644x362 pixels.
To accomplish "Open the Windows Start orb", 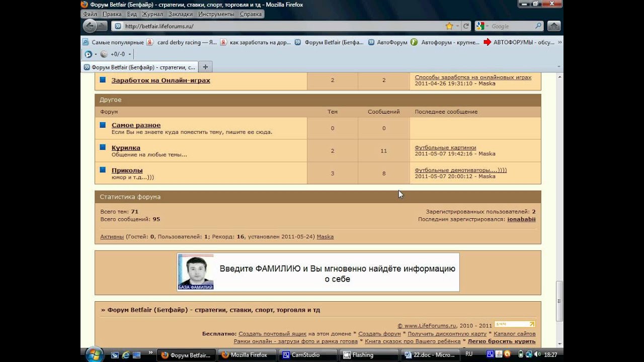I will [x=95, y=354].
